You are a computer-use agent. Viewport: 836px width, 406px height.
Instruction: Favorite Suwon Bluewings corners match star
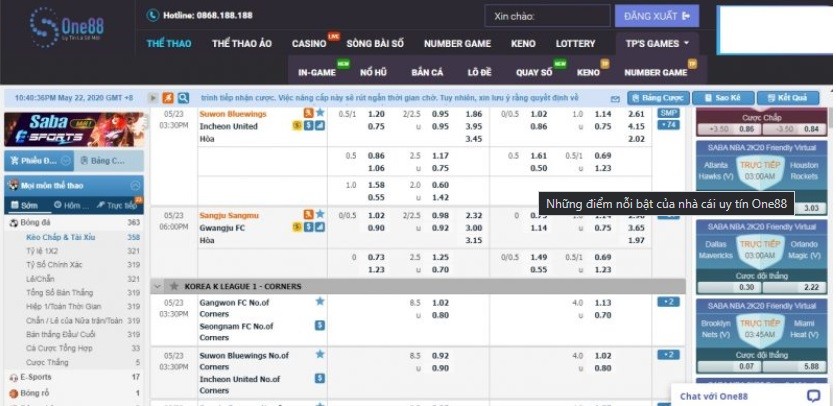click(x=320, y=354)
